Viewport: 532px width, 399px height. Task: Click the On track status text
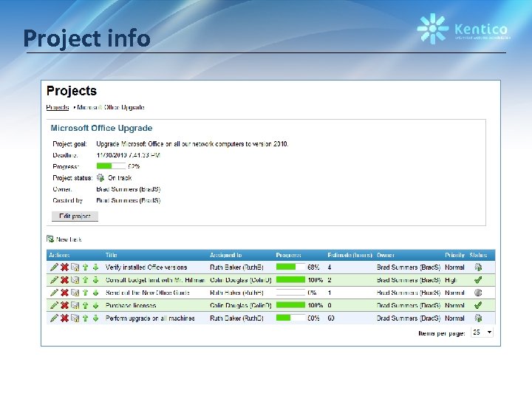[x=120, y=178]
